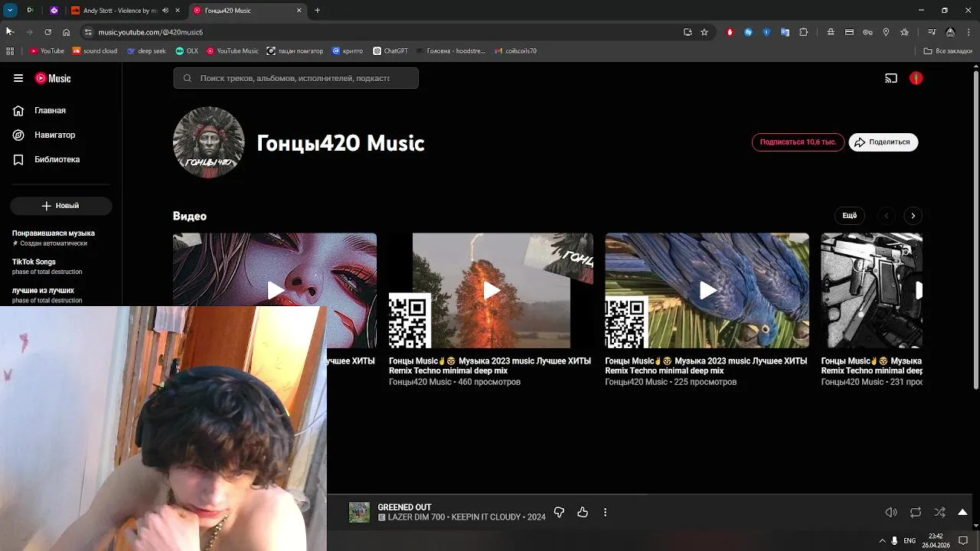
Task: Like the playing track GREENED OUT
Action: tap(583, 512)
